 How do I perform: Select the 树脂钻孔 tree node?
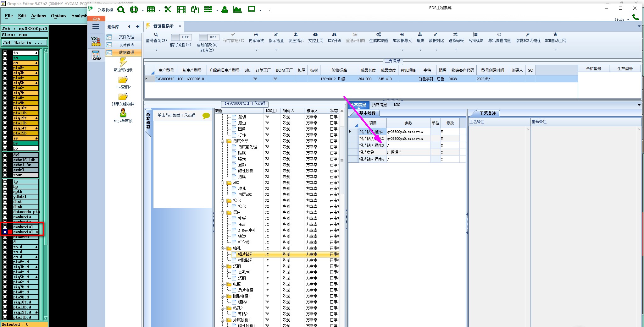pos(246,260)
